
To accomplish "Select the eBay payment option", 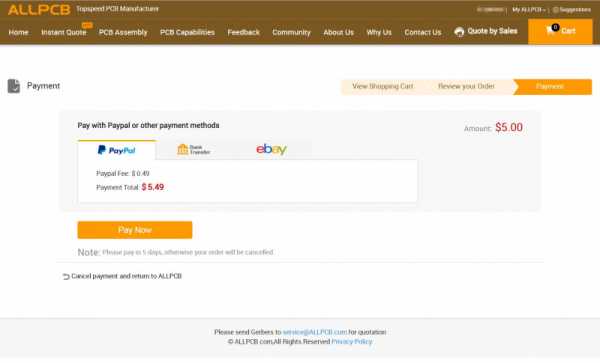I will [271, 149].
